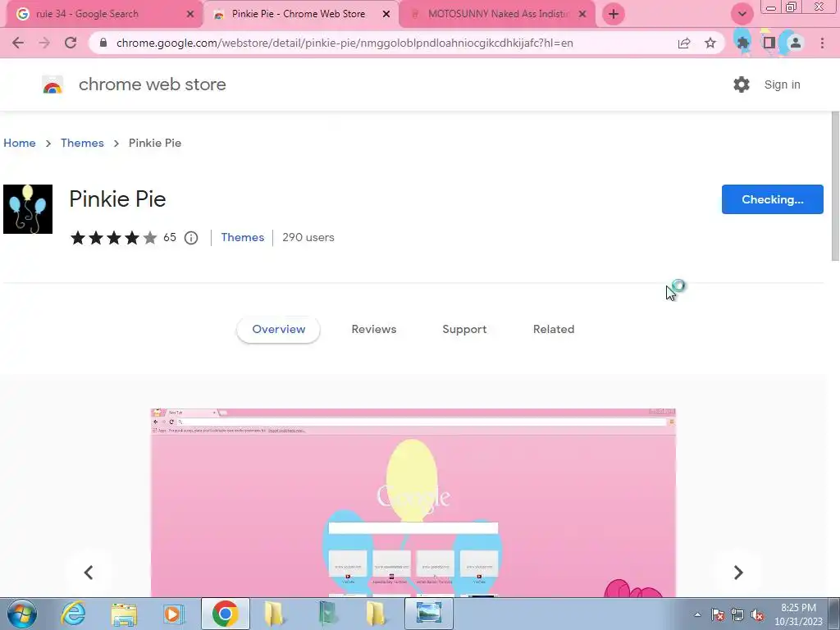
Task: Open the picture viewer taskbar icon
Action: 428,614
